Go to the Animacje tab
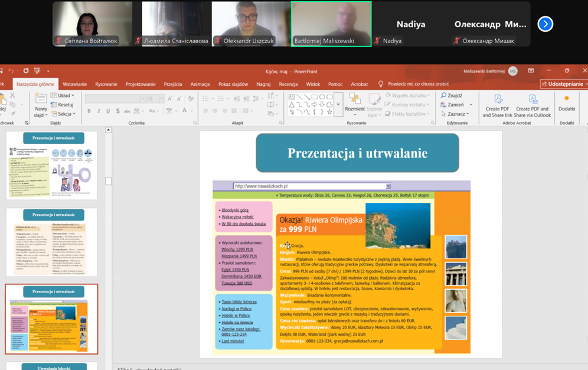 click(200, 84)
